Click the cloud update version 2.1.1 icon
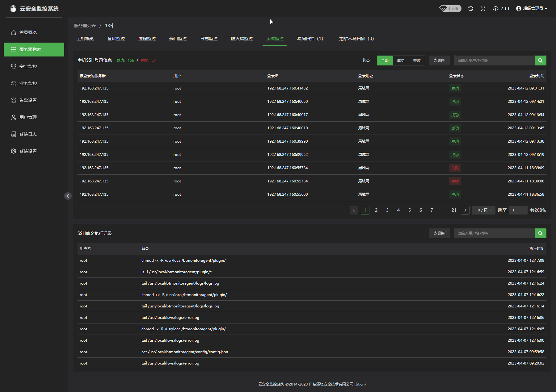Viewport: 556px width, 392px height. click(x=496, y=9)
